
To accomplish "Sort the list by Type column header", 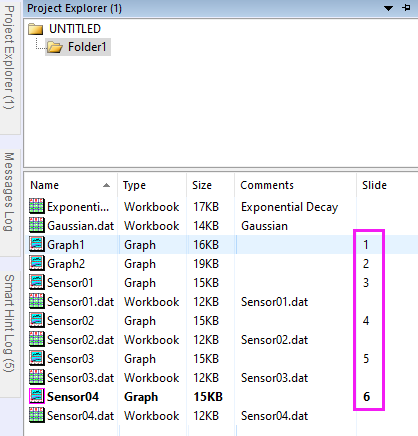I will [x=152, y=185].
